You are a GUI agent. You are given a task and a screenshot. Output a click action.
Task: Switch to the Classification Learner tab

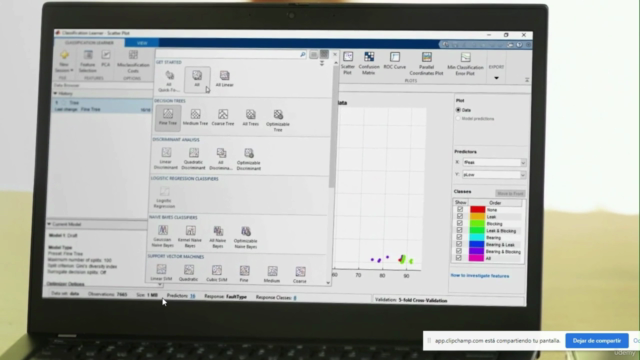pos(89,42)
